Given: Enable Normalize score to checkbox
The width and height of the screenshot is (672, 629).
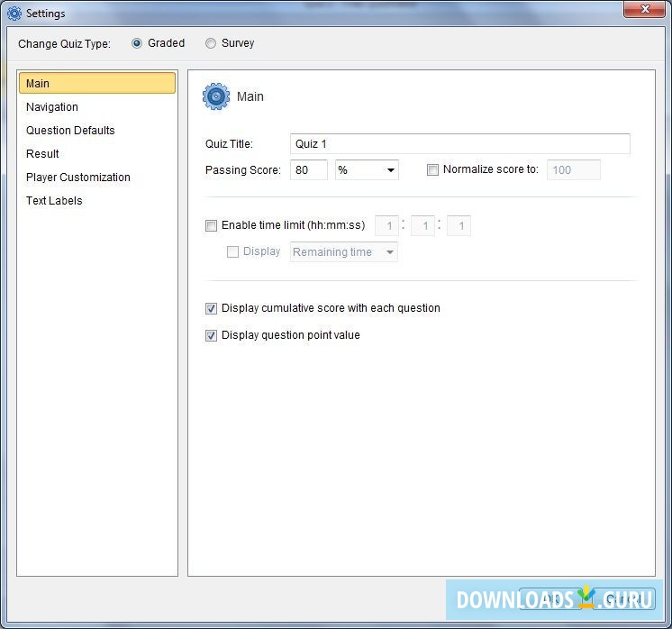Looking at the screenshot, I should pos(432,169).
